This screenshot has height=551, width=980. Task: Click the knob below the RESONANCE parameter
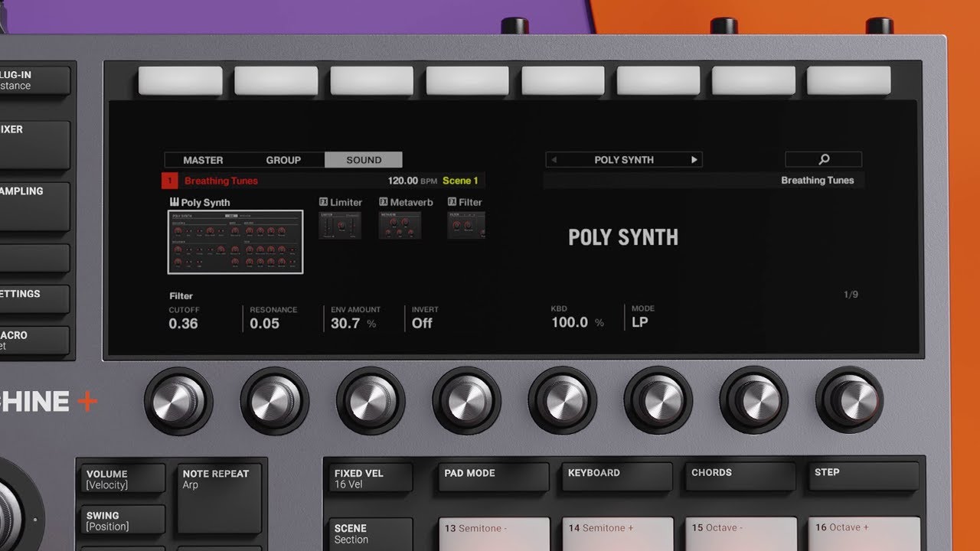pos(274,400)
